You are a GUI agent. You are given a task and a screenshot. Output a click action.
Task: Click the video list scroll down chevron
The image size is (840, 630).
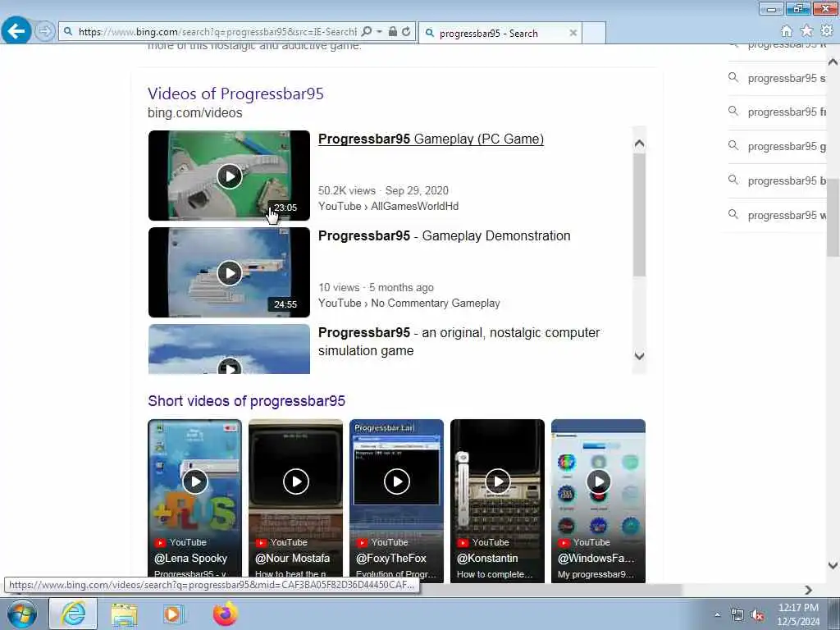tap(639, 356)
